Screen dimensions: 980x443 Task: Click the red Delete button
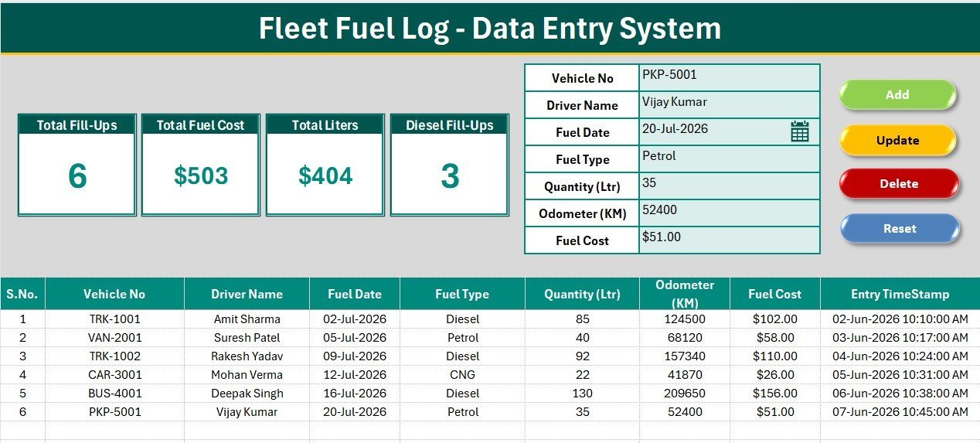click(899, 183)
